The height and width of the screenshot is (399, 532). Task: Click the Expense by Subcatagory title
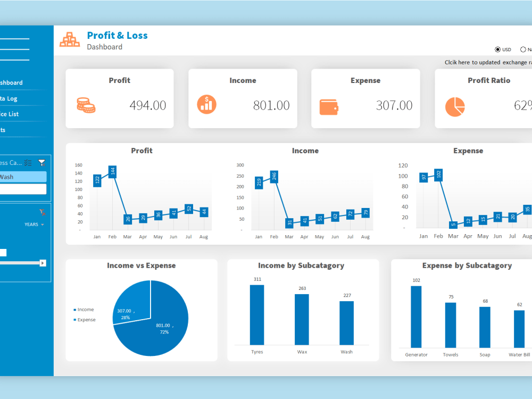click(467, 265)
